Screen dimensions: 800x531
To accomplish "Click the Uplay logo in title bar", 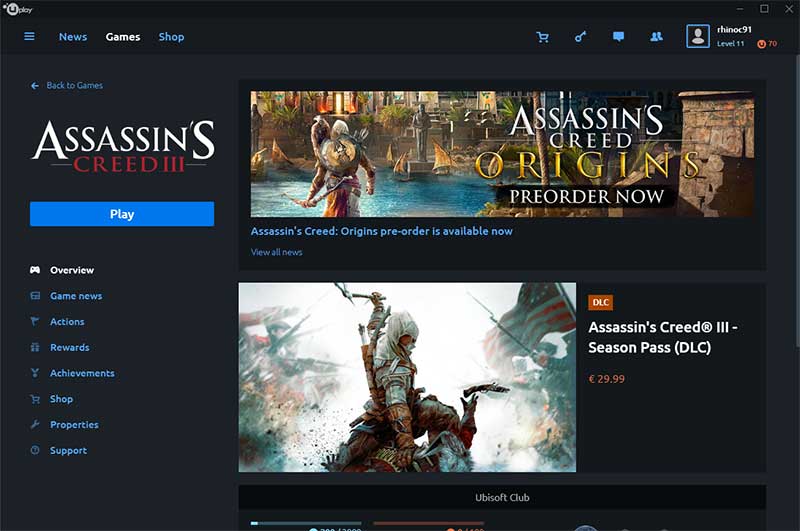I will click(18, 9).
